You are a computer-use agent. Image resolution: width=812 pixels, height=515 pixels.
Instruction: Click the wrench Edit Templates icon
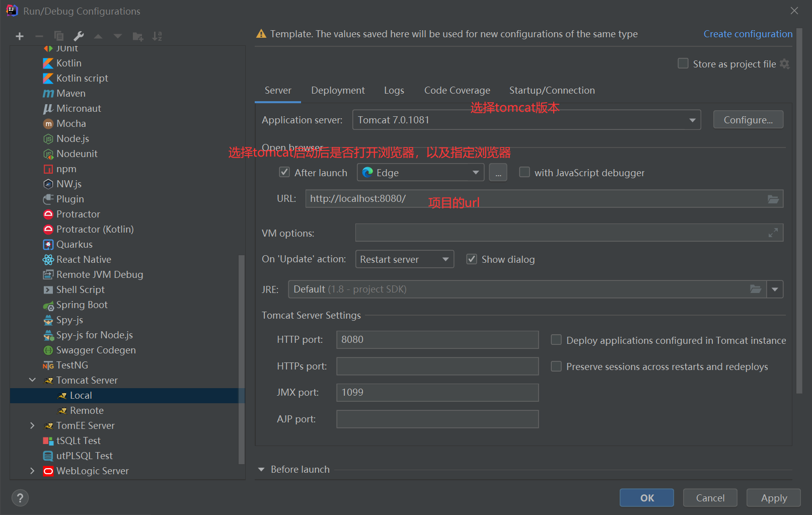[79, 36]
